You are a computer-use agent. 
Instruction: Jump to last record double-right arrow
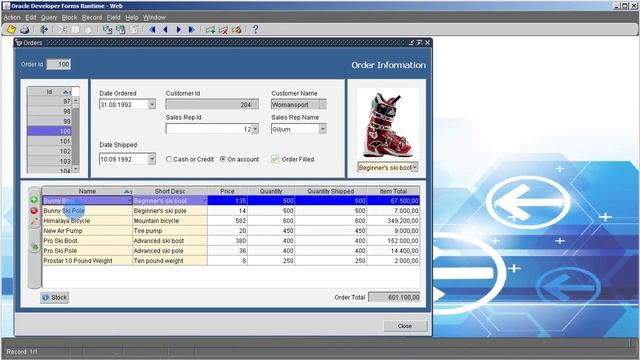click(191, 29)
